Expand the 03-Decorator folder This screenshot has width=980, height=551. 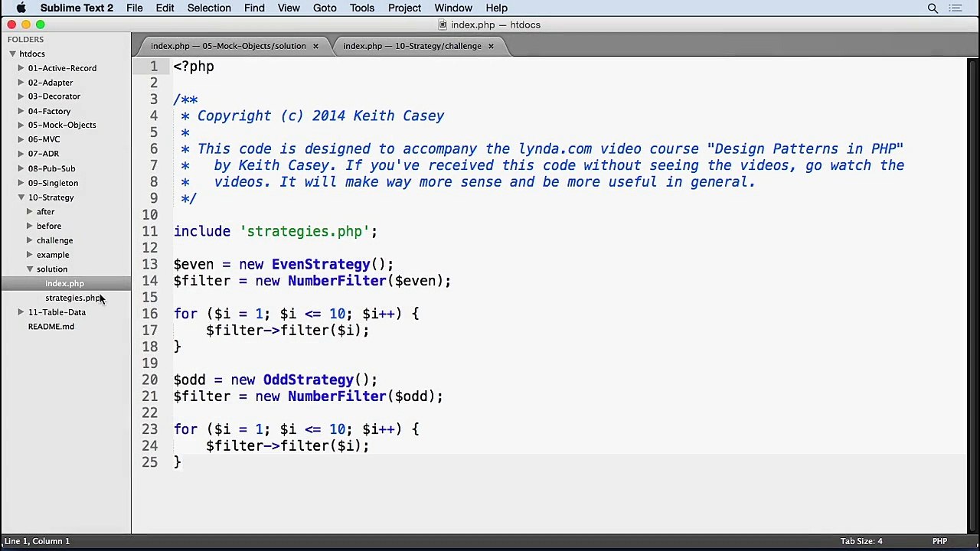21,96
